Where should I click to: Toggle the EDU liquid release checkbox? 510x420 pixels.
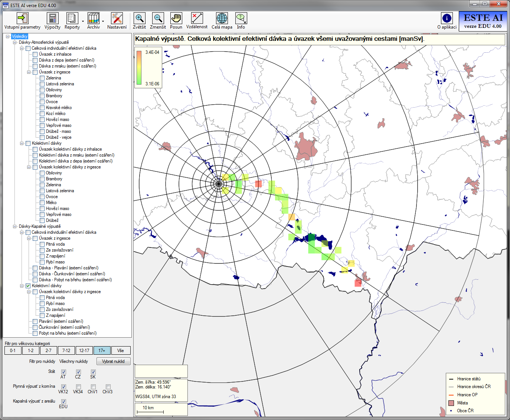pos(63,401)
